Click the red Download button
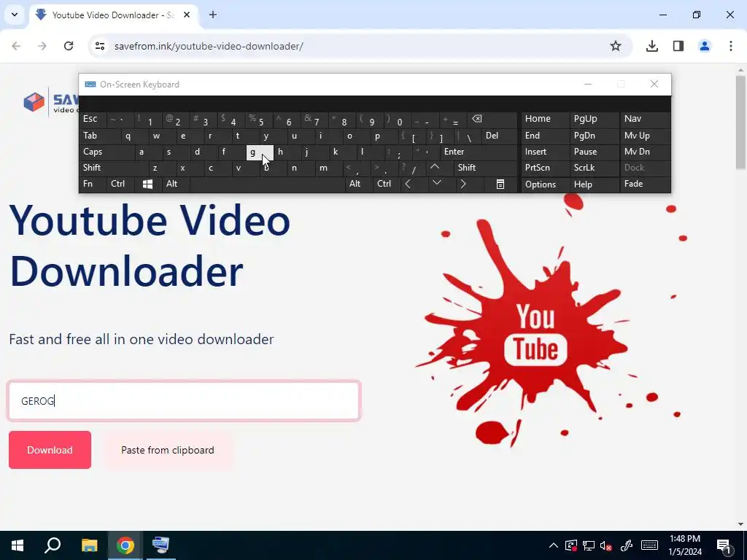This screenshot has height=560, width=747. click(x=50, y=450)
